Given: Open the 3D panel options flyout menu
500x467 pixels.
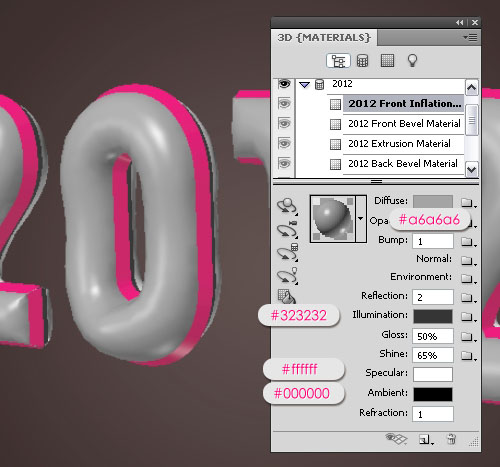Looking at the screenshot, I should (x=470, y=37).
